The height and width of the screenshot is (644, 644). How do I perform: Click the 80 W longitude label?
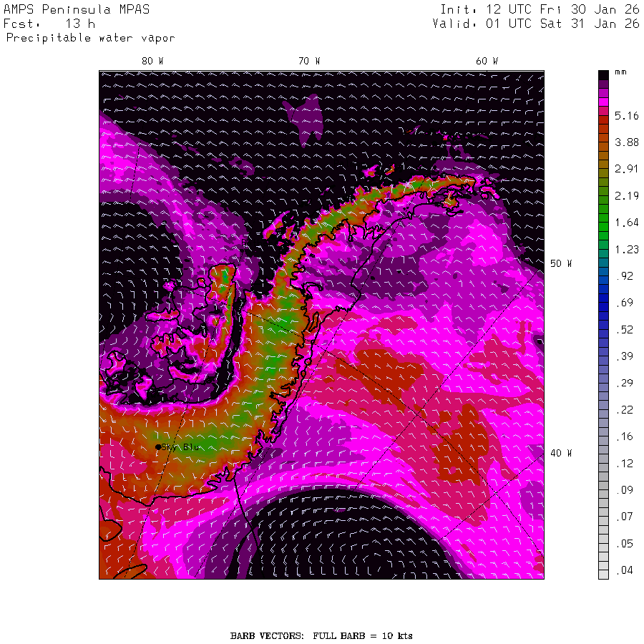[x=152, y=62]
